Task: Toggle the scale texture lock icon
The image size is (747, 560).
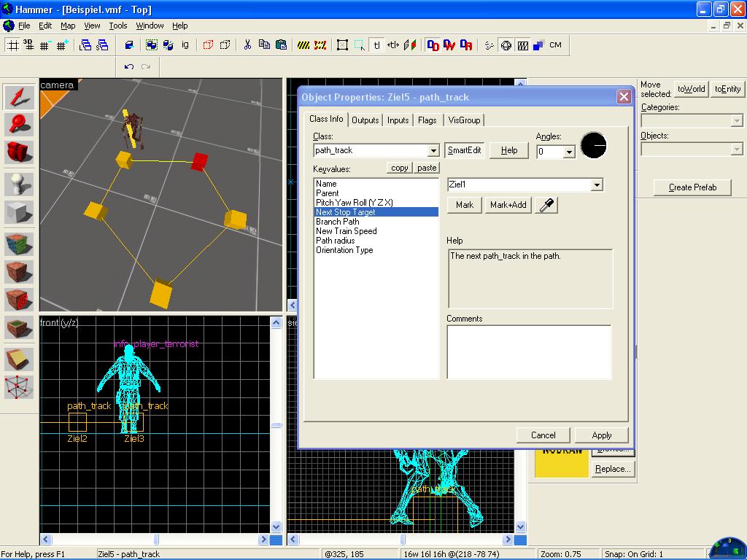Action: (x=392, y=45)
